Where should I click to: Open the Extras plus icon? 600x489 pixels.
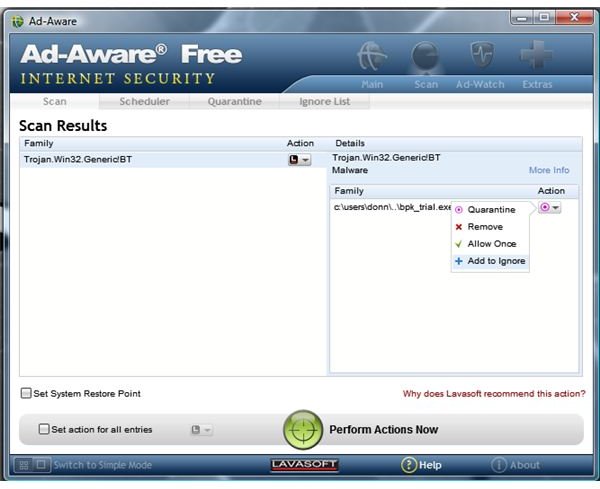pos(536,55)
